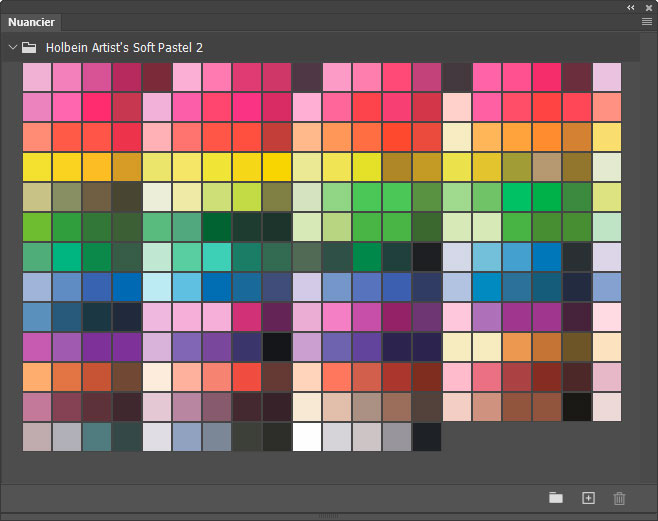Choose the pale lilac swatch at the grid's top-right

pyautogui.click(x=607, y=77)
